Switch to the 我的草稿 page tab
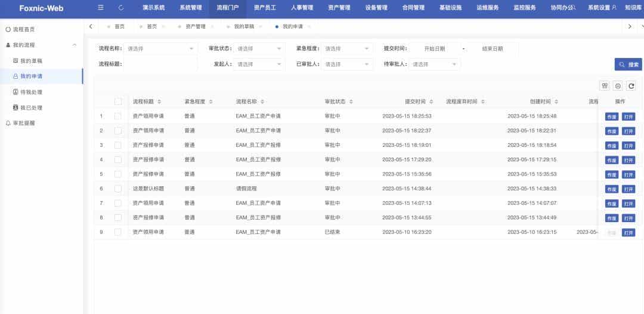644x314 pixels. coord(244,26)
